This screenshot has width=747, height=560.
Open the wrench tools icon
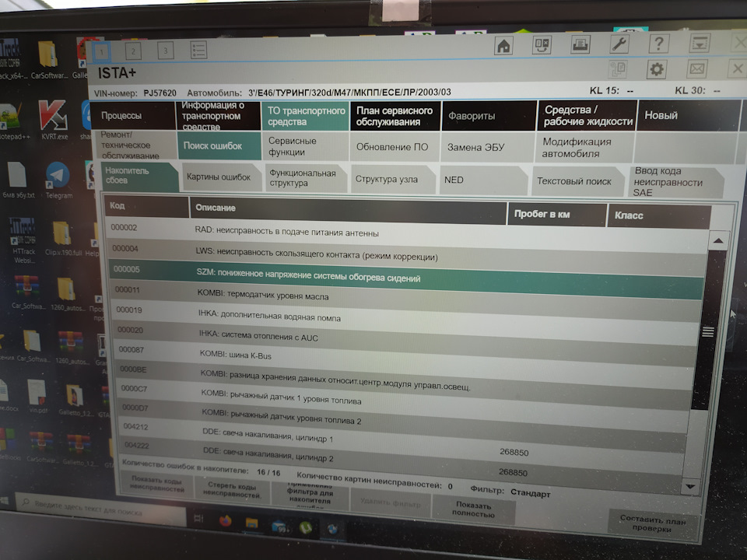(x=619, y=44)
